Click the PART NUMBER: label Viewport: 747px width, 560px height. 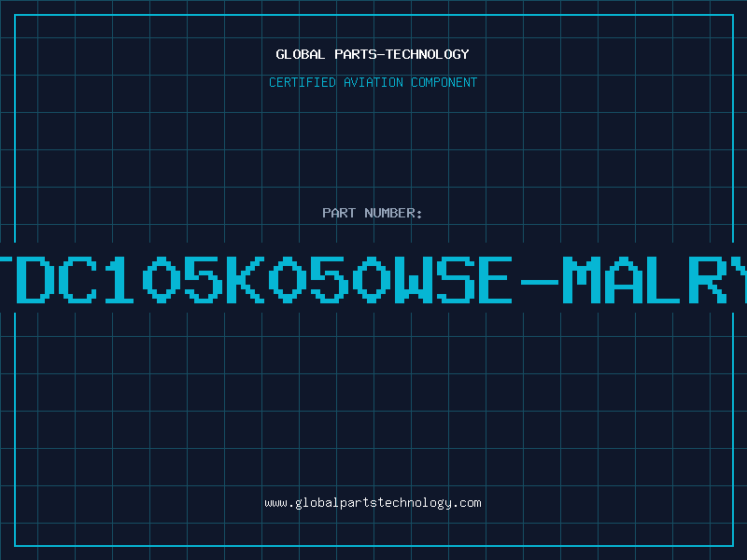373,213
